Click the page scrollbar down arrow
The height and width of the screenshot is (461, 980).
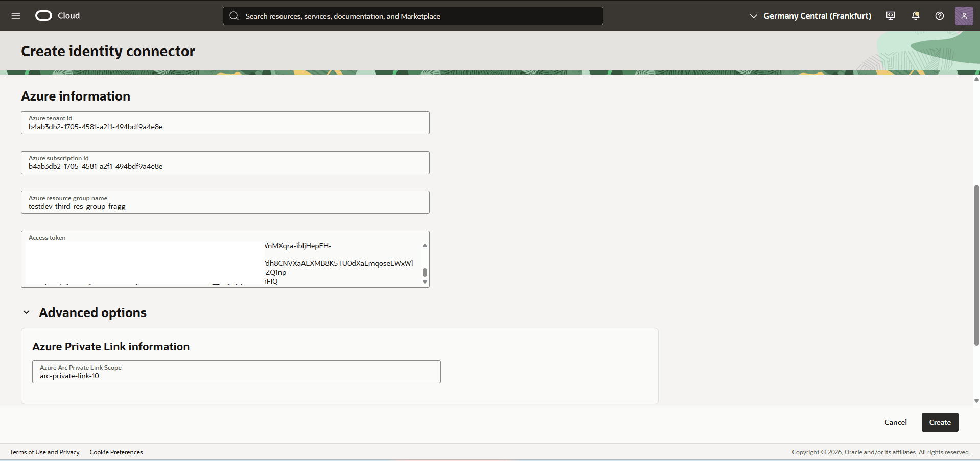(x=976, y=401)
